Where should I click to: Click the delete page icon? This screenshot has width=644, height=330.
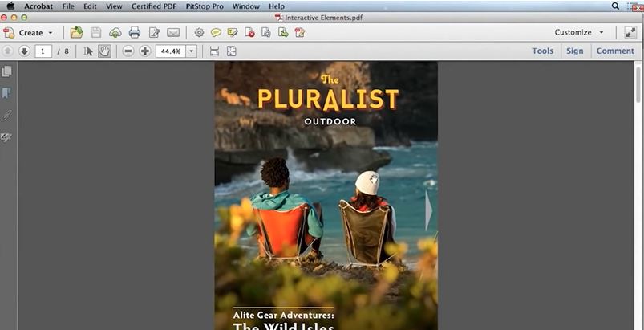[249, 32]
